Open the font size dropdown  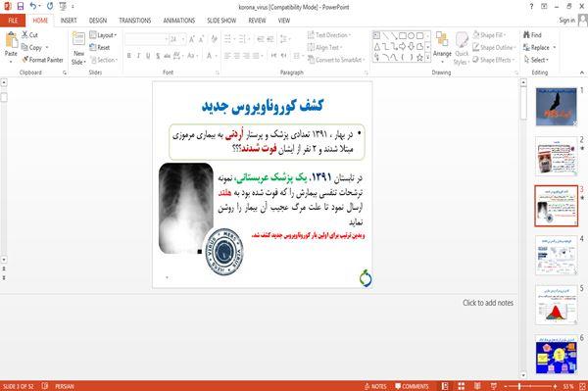point(183,39)
